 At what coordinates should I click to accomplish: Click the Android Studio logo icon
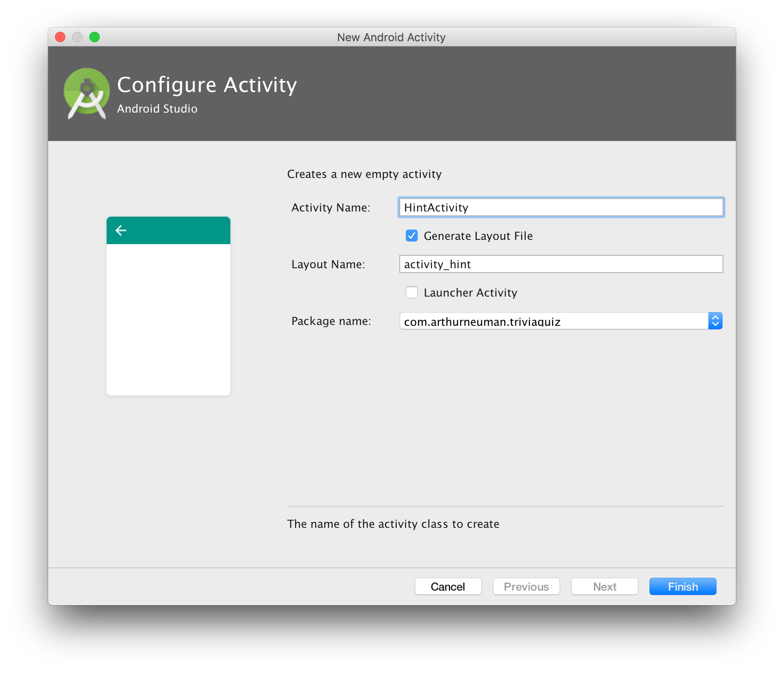[x=87, y=93]
